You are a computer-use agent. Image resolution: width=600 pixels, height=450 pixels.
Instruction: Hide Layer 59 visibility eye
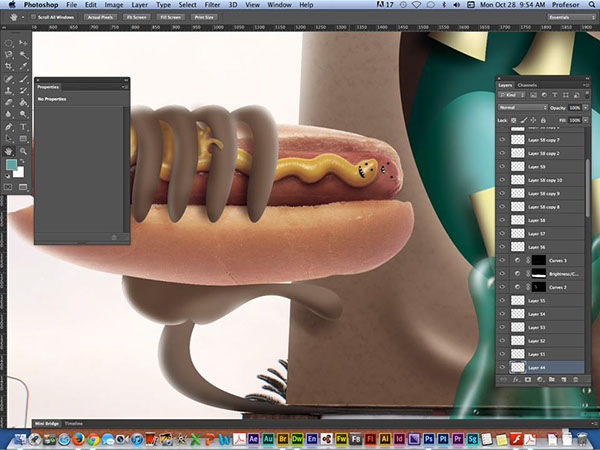502,167
